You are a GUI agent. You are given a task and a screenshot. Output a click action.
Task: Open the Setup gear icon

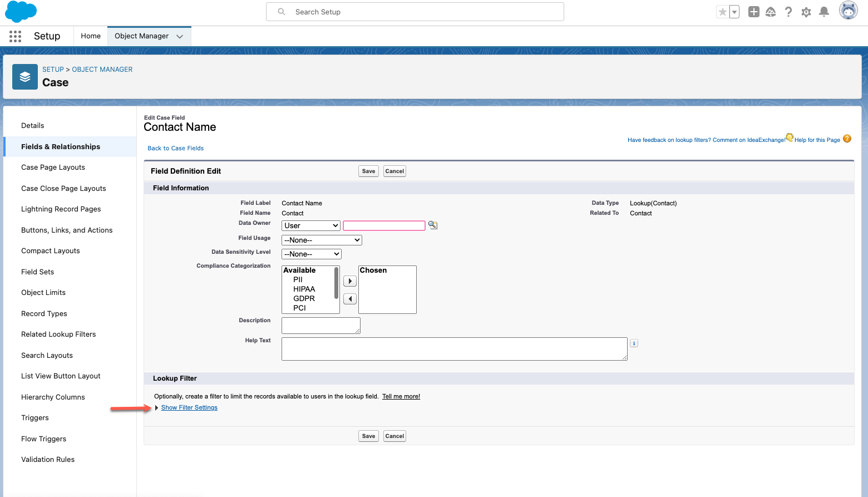[x=806, y=12]
